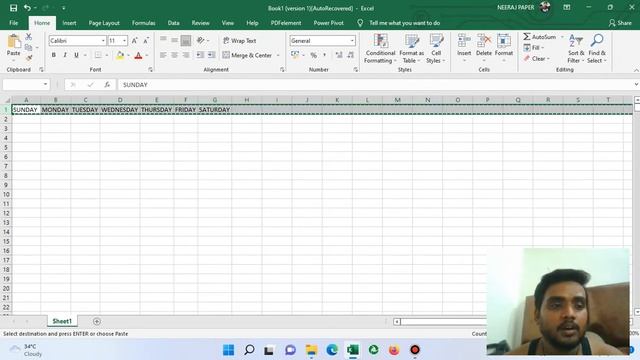The image size is (640, 360).
Task: Set middle vertical alignment
Action: pyautogui.click(x=174, y=40)
